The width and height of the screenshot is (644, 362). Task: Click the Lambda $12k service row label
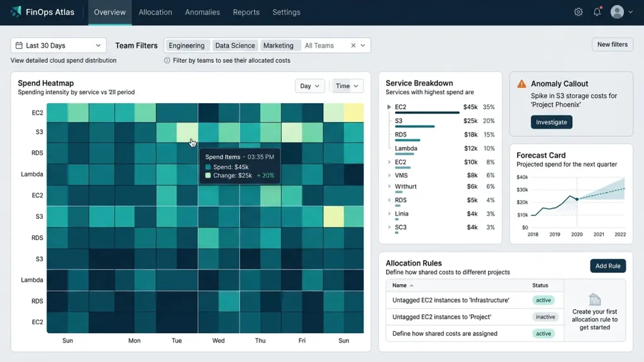tap(406, 148)
